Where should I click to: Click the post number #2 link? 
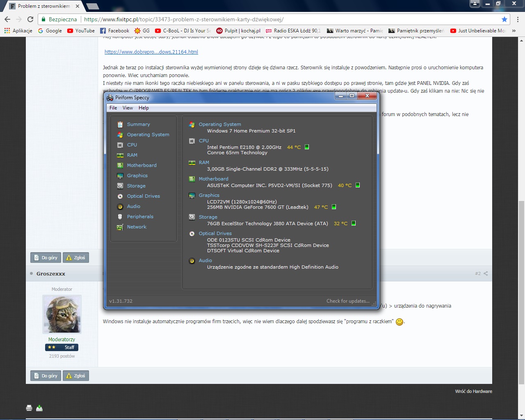(x=478, y=273)
